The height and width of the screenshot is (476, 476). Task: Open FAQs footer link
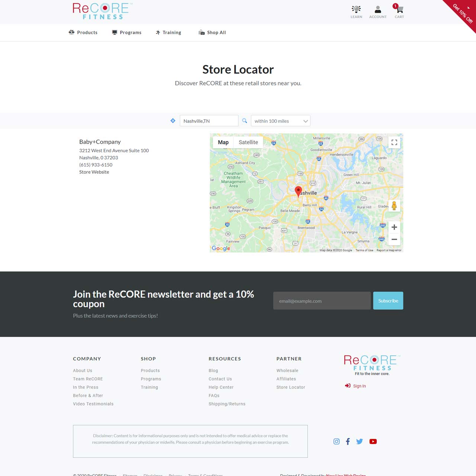(x=214, y=396)
